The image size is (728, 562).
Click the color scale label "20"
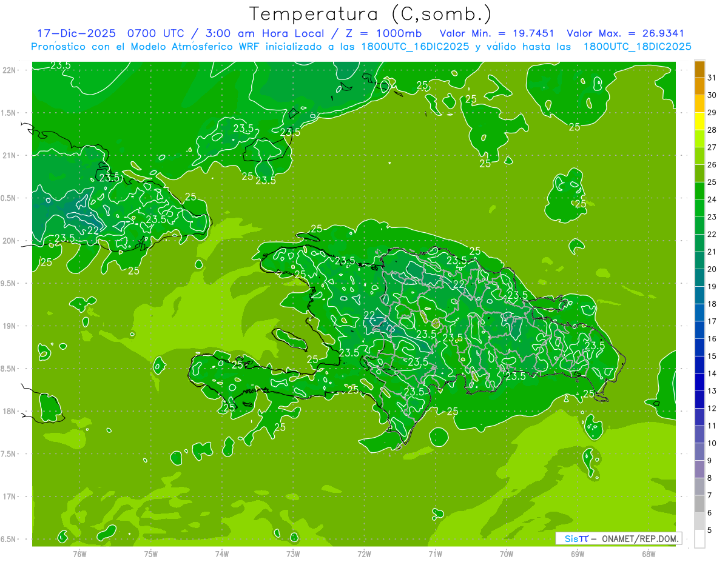[x=712, y=270]
